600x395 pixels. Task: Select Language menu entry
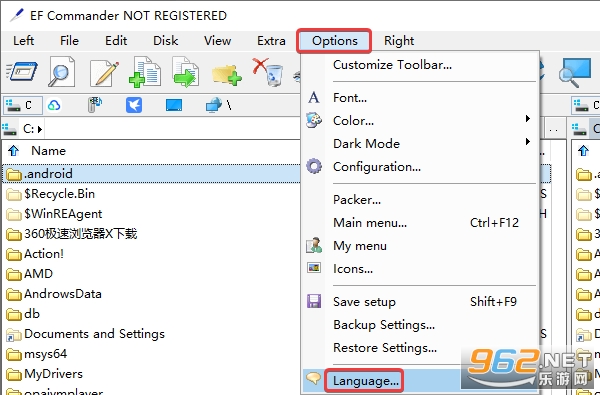pos(420,380)
